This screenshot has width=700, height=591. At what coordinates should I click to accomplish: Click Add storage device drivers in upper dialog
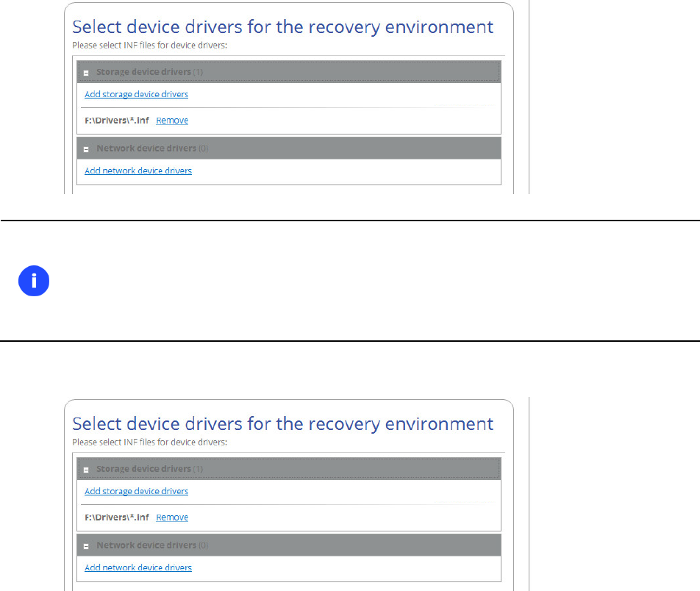click(136, 94)
